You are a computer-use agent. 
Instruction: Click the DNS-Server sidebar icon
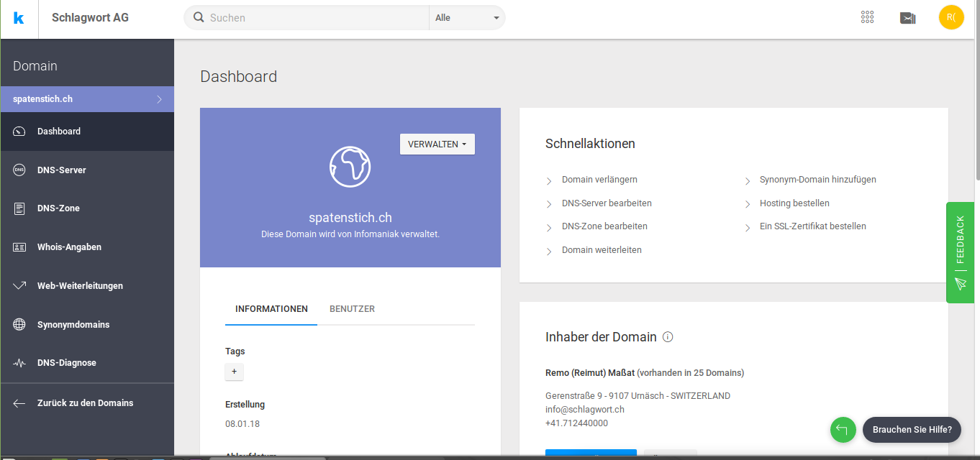coord(19,170)
